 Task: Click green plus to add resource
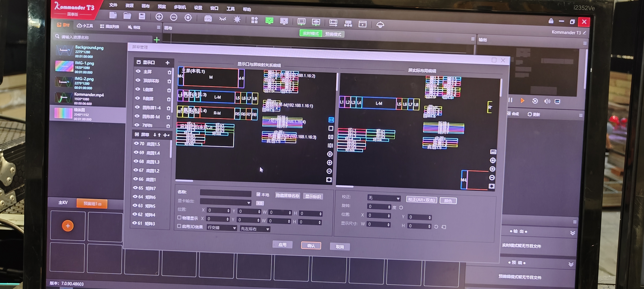click(157, 40)
